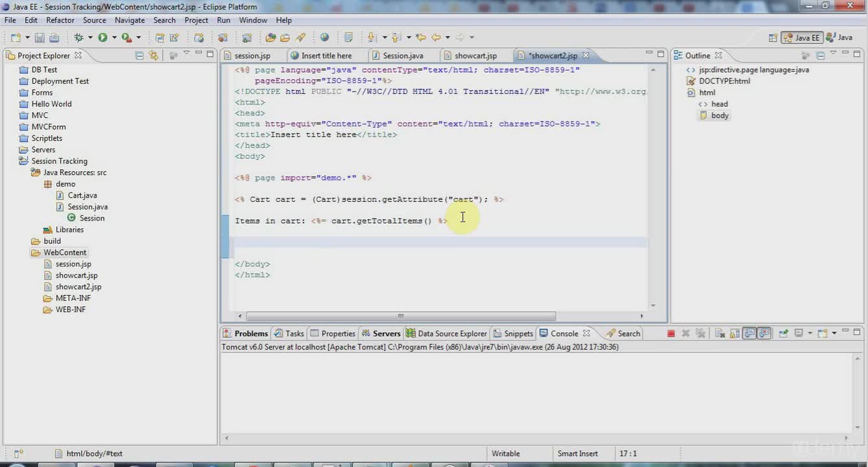This screenshot has width=868, height=467.
Task: Collapse All in Project Explorer
Action: [139, 55]
